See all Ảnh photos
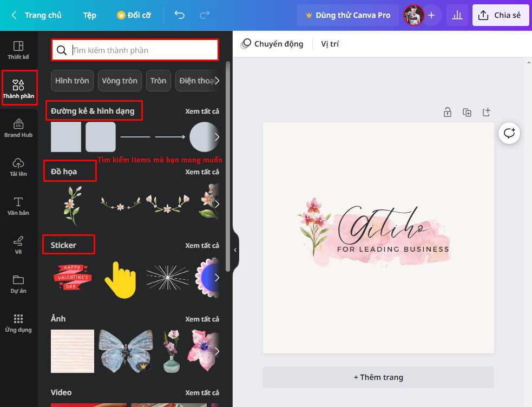 (202, 319)
